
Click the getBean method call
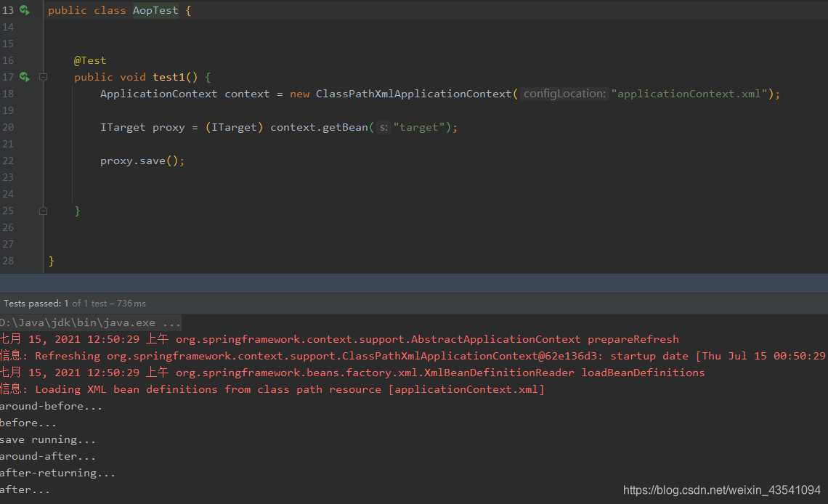click(x=345, y=127)
